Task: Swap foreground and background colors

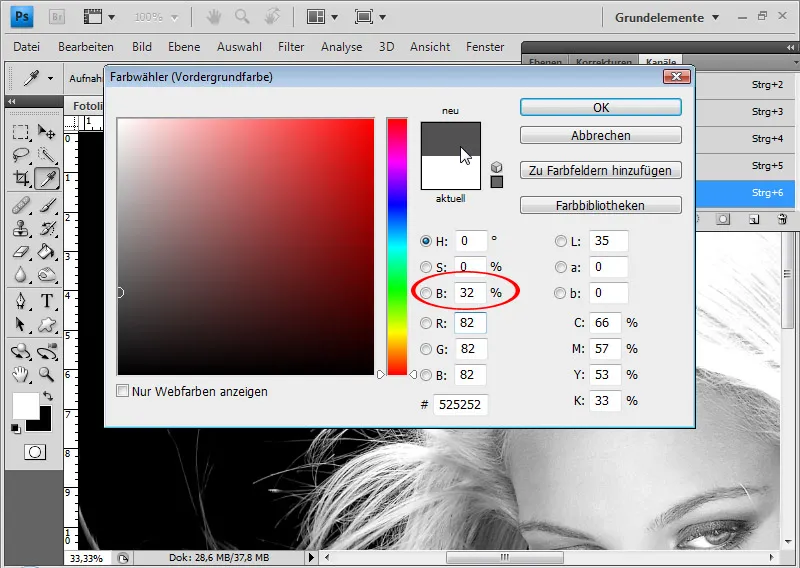Action: pyautogui.click(x=47, y=396)
